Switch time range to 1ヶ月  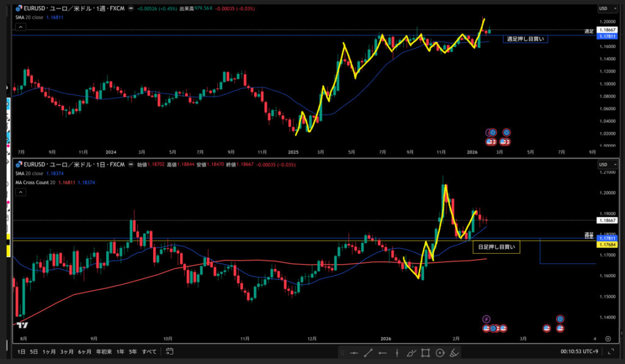tap(49, 352)
